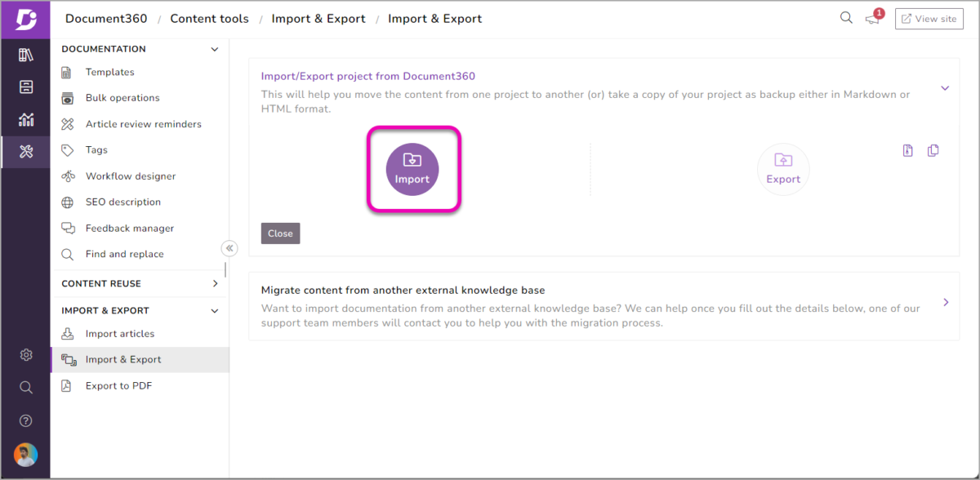Image resolution: width=980 pixels, height=480 pixels.
Task: Select the Export folder icon
Action: point(783,169)
